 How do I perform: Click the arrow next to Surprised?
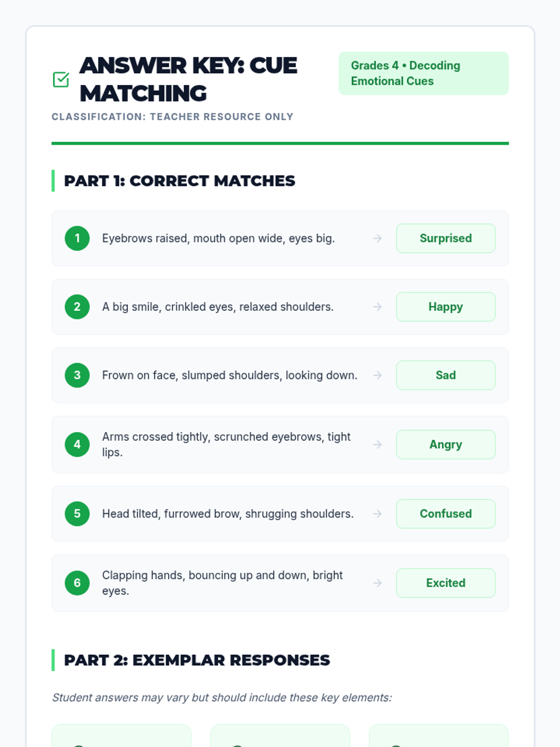pos(378,238)
